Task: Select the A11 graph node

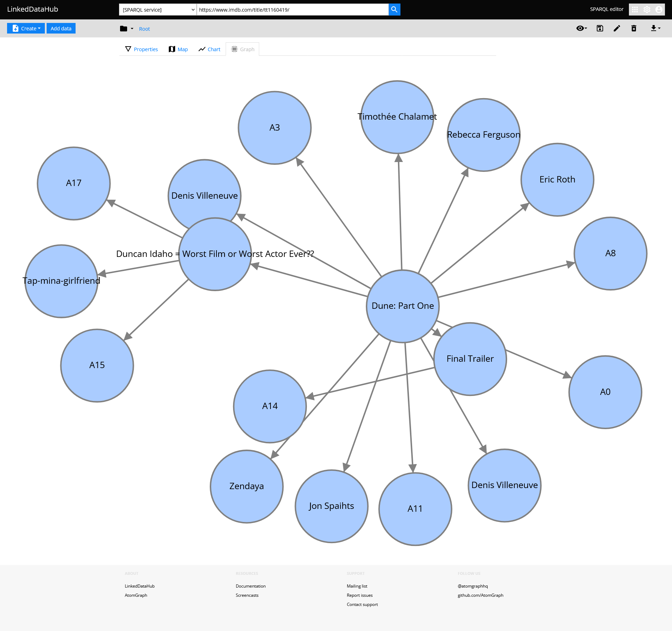Action: click(415, 509)
